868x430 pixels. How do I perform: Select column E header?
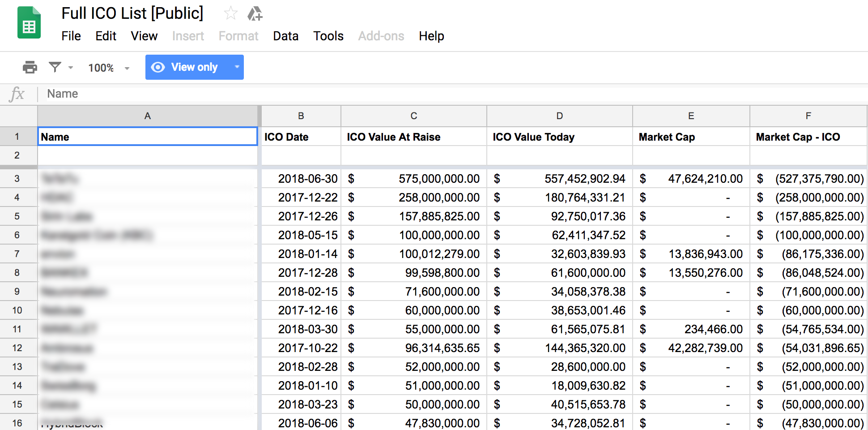(691, 116)
